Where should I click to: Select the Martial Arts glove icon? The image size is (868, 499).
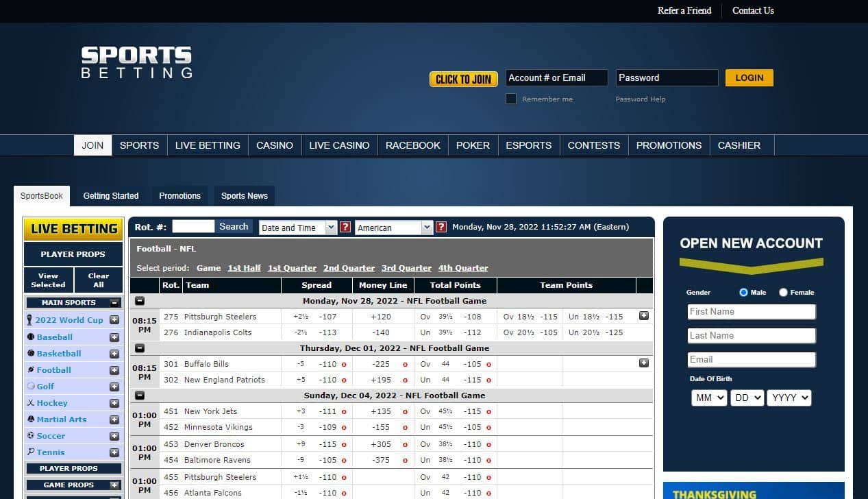point(30,419)
